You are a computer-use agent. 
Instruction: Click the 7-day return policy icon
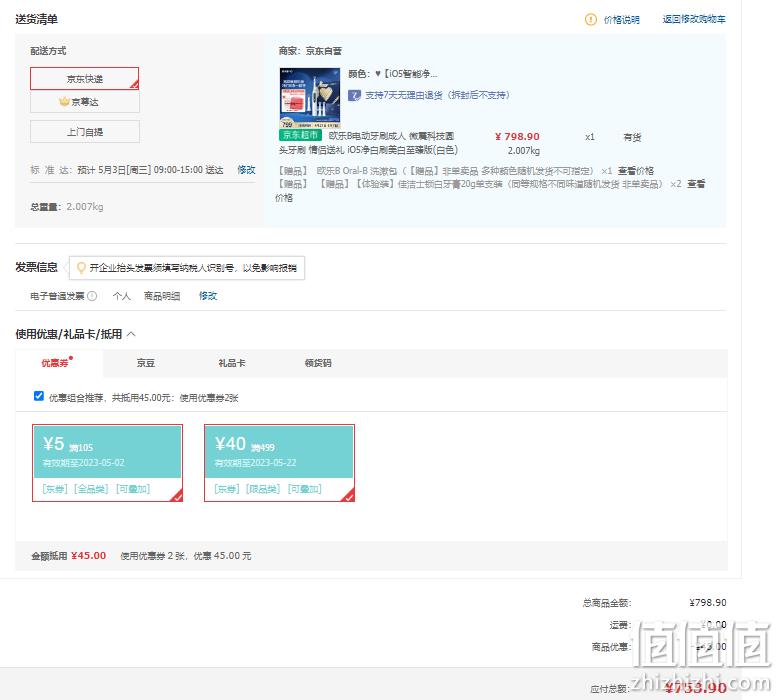coord(354,95)
